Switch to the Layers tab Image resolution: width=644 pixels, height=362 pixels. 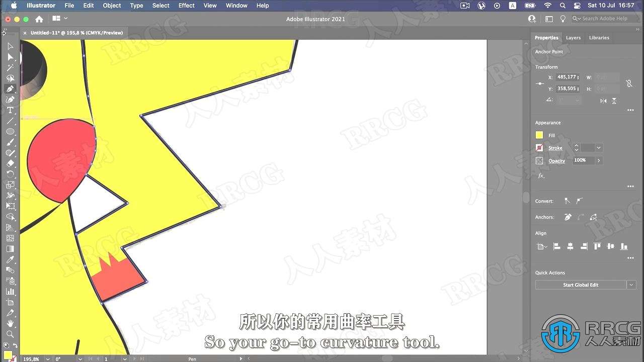(x=573, y=38)
